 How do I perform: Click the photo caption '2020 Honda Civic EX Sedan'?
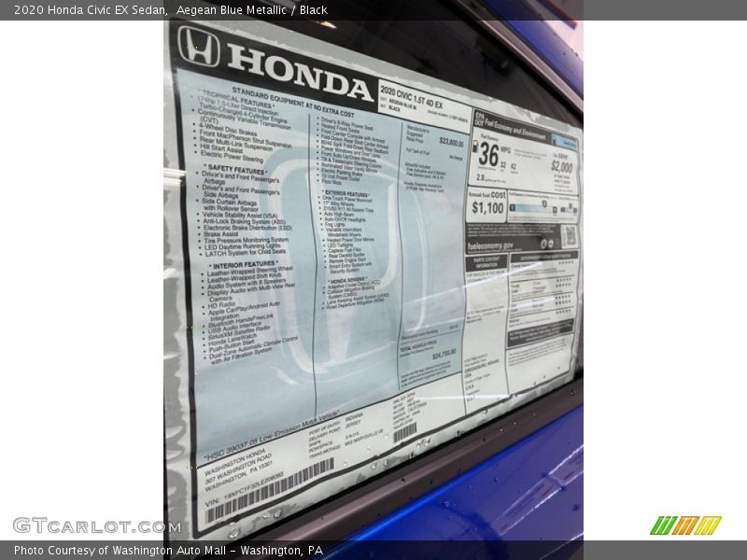click(x=90, y=10)
